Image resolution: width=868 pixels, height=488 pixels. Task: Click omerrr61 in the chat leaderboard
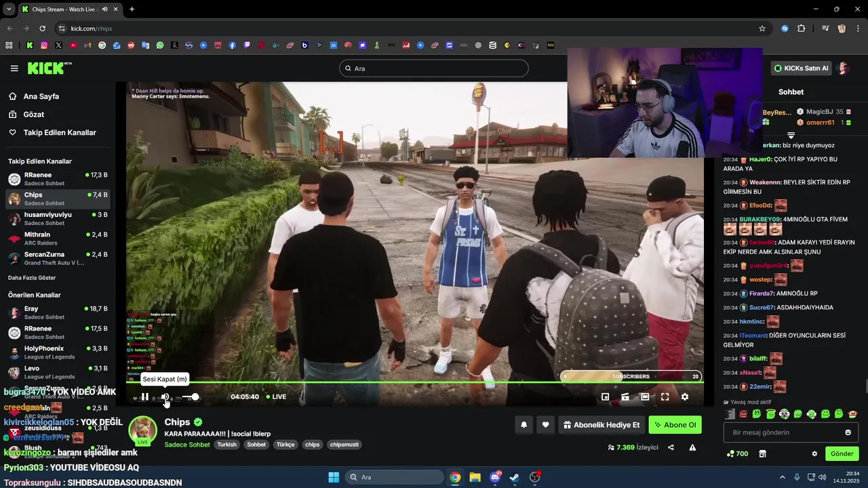point(820,123)
